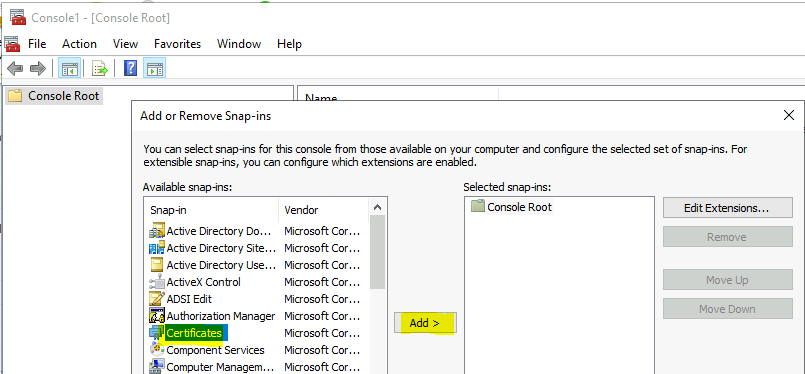Open the File menu
Screen dimensions: 805x374
[x=37, y=44]
